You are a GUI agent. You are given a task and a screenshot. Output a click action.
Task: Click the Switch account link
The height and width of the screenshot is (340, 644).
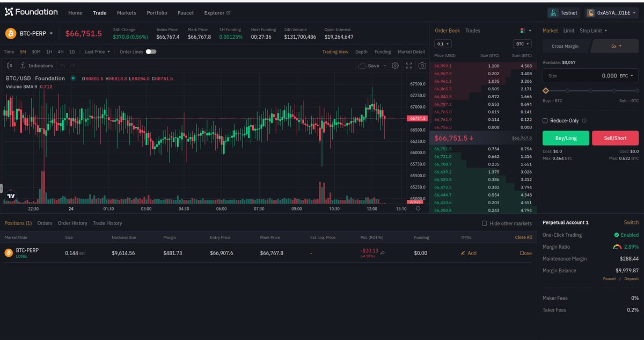tap(631, 222)
